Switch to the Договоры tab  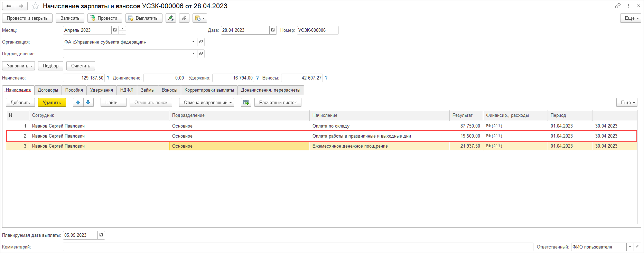tap(48, 90)
